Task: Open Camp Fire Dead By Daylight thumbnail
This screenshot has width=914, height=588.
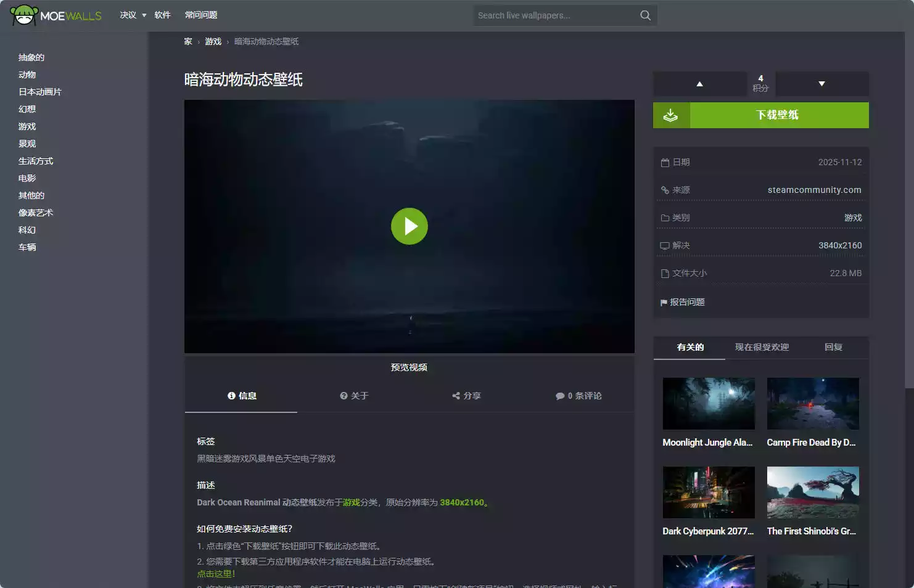Action: [x=813, y=404]
